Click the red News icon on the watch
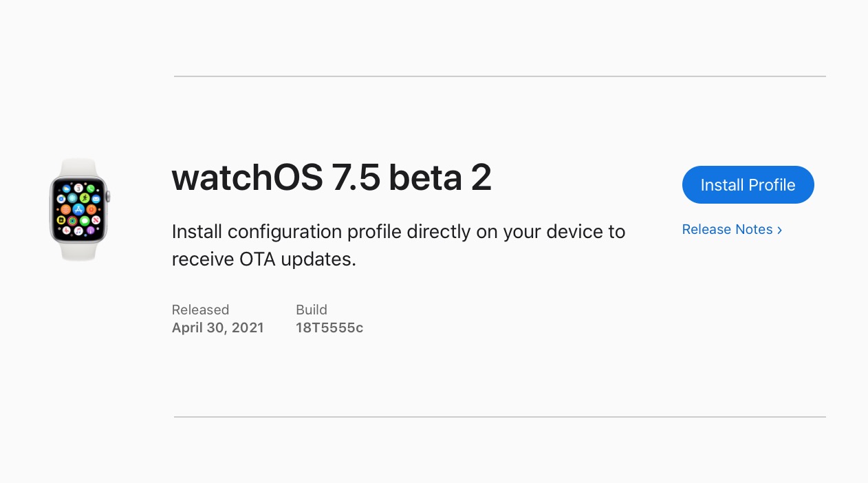Screen dimensions: 868x483 pyautogui.click(x=96, y=220)
